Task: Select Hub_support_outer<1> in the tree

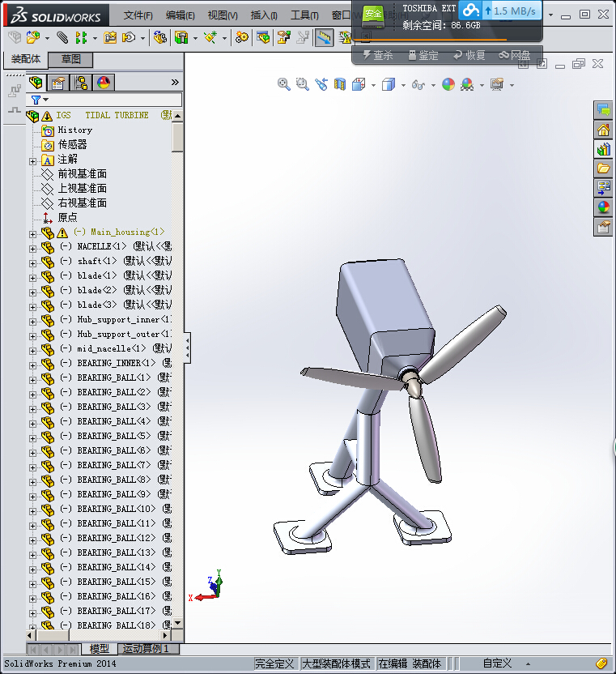Action: [124, 334]
